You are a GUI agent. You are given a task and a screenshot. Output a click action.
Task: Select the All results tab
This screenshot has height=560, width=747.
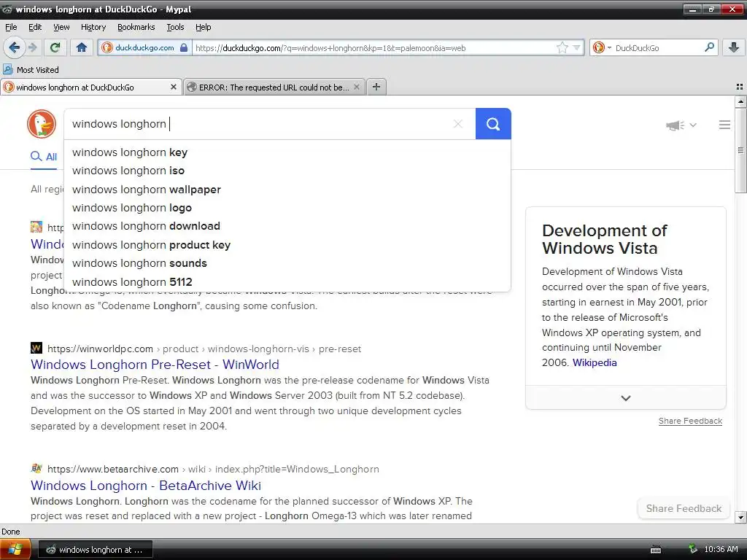pyautogui.click(x=44, y=157)
